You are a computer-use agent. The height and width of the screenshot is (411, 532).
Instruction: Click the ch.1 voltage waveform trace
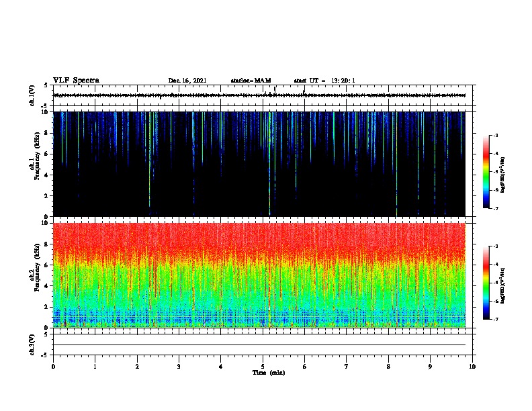click(259, 95)
